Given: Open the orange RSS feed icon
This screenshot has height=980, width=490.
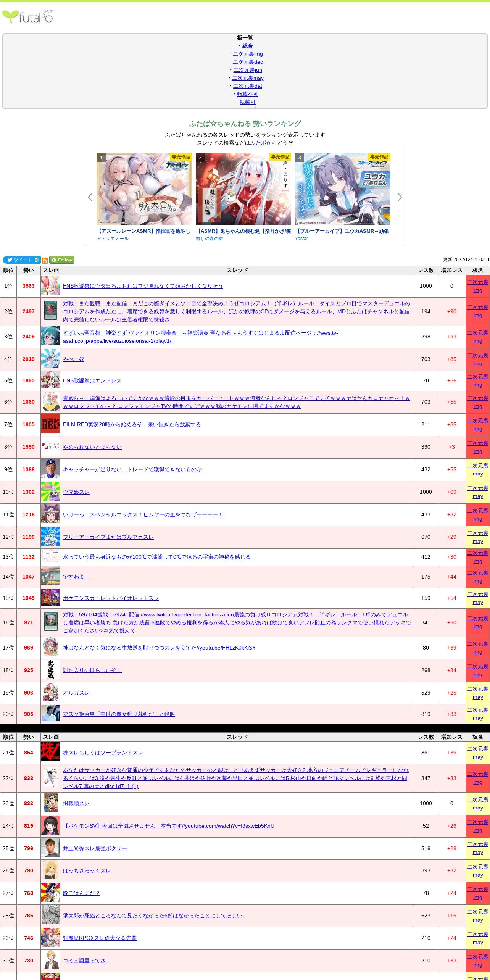Looking at the screenshot, I should [45, 260].
